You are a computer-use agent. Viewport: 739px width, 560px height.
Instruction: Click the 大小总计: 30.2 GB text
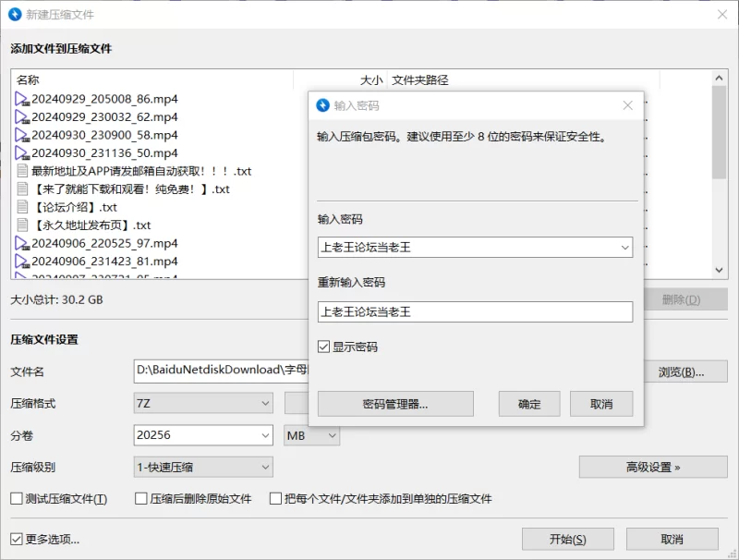[x=56, y=299]
